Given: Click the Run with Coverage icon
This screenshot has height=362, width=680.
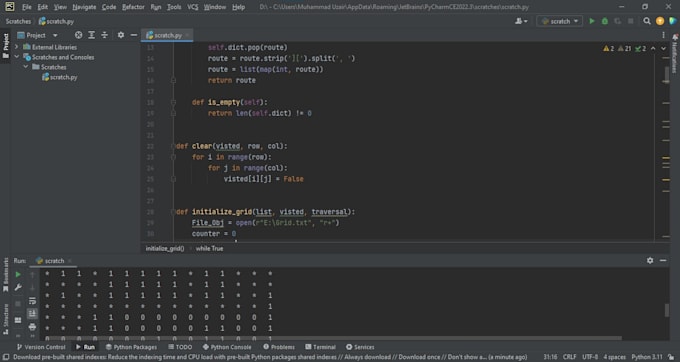Looking at the screenshot, I should [x=618, y=21].
